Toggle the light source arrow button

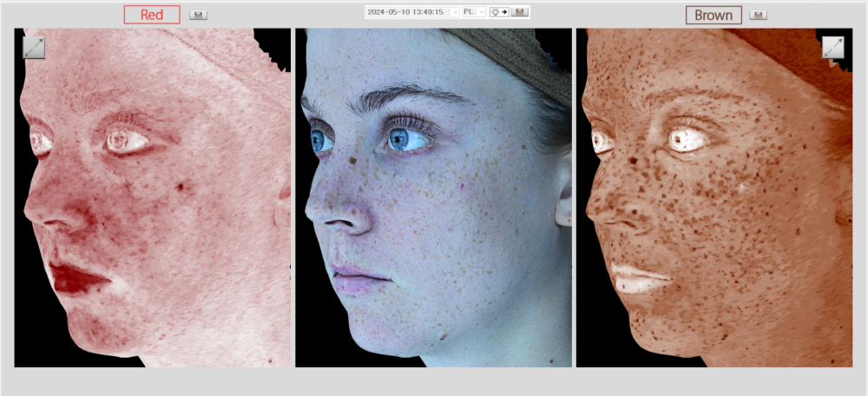point(499,12)
